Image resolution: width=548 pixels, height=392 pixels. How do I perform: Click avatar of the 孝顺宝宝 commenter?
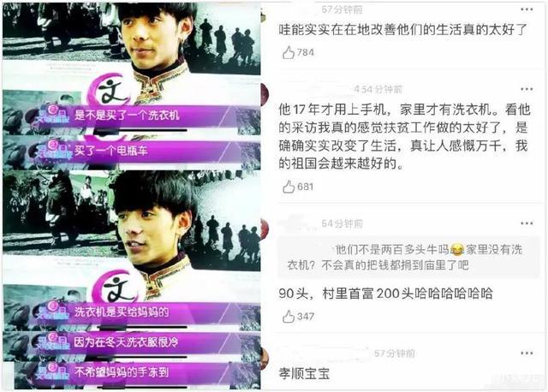point(265,359)
